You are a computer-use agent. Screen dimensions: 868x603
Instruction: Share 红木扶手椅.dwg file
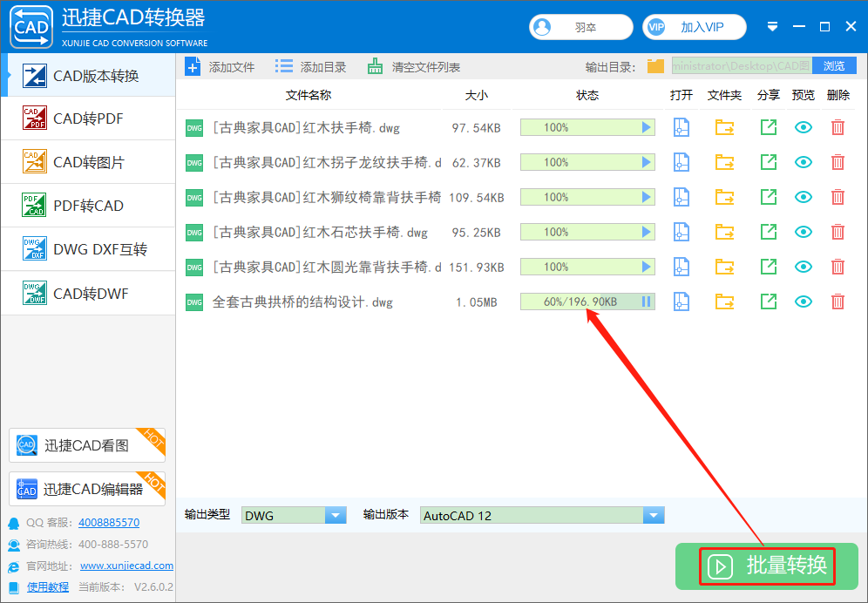point(769,127)
